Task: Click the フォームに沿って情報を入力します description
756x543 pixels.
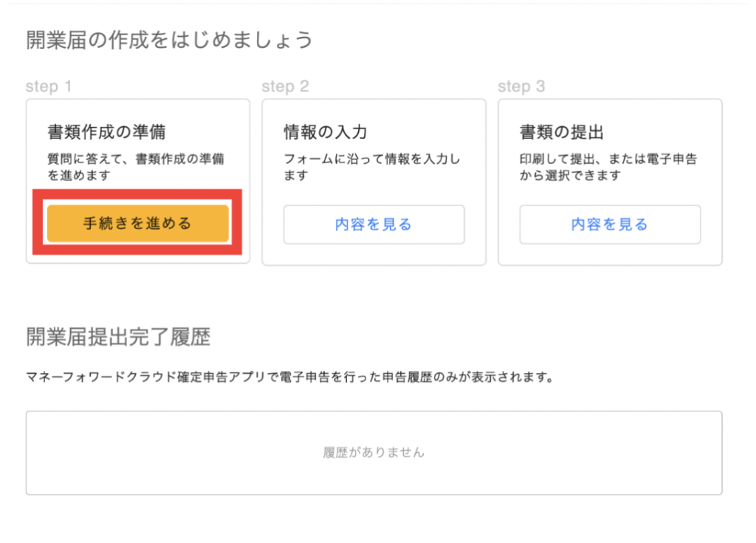Action: click(x=372, y=166)
